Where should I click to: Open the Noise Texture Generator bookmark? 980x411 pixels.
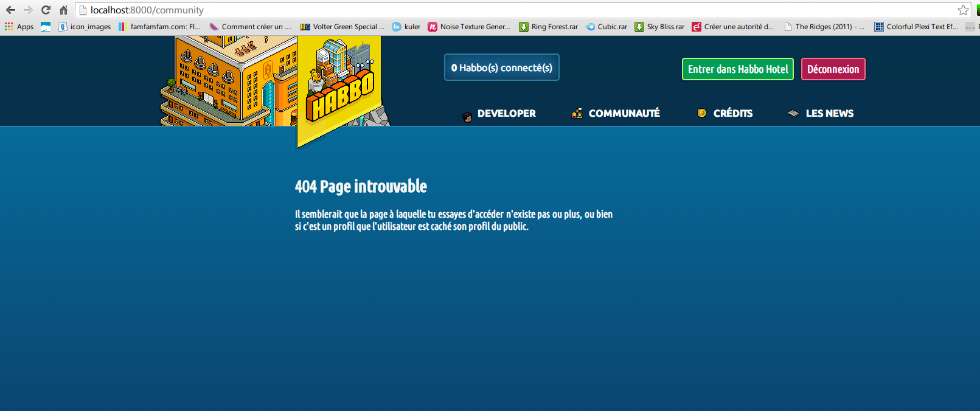[469, 27]
